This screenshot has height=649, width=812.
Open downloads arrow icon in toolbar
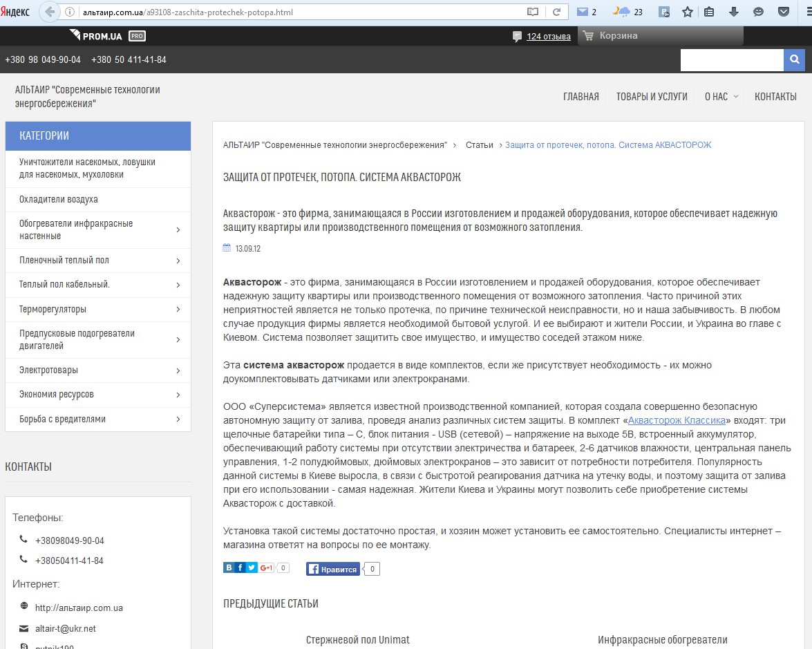(x=733, y=12)
